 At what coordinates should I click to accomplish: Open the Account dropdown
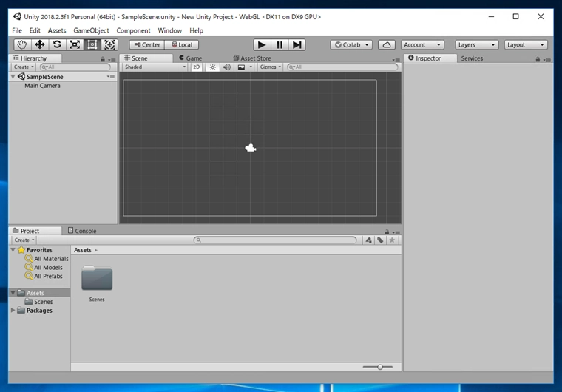point(422,44)
